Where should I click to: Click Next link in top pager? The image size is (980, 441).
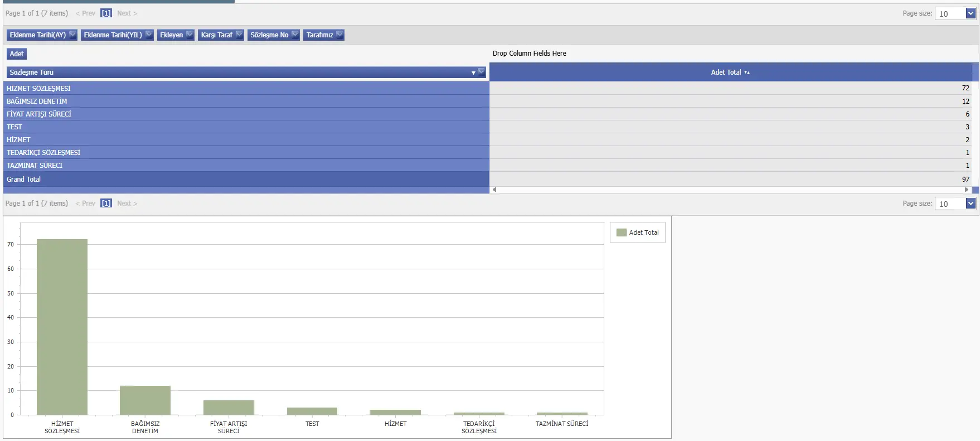click(127, 13)
